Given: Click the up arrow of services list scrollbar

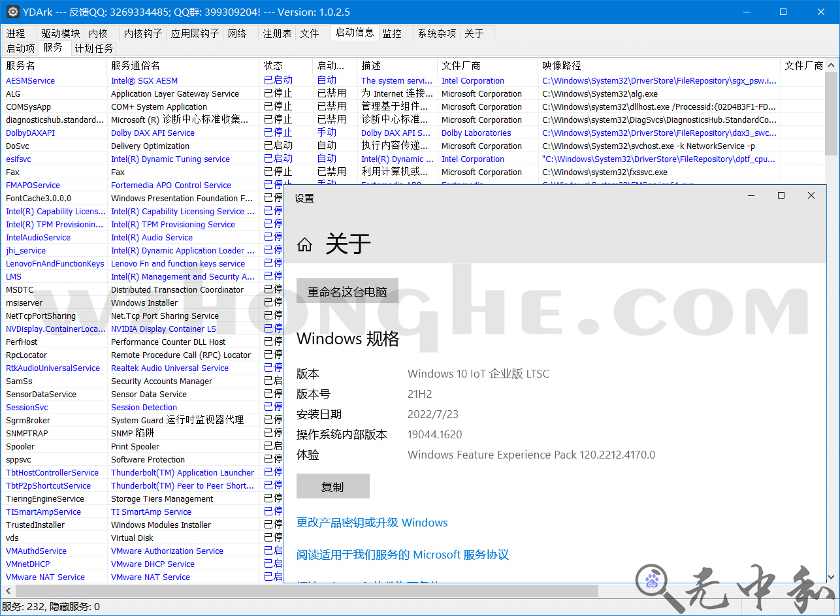Looking at the screenshot, I should pos(831,64).
